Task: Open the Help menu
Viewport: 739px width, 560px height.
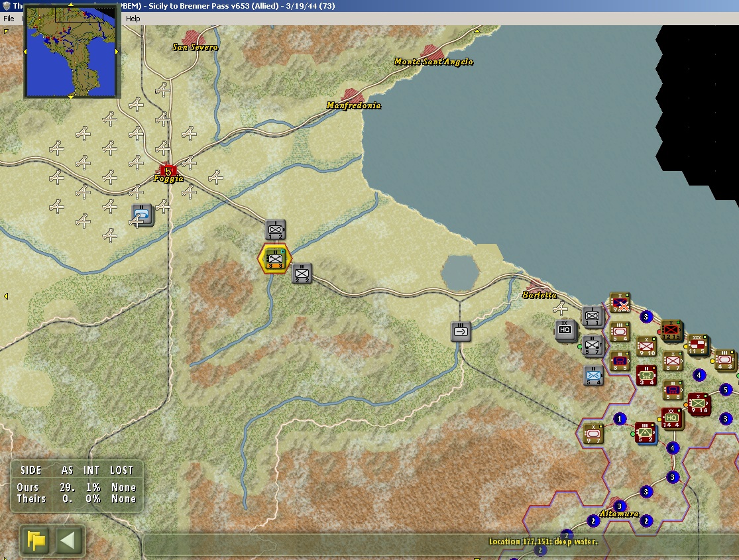Action: tap(133, 19)
